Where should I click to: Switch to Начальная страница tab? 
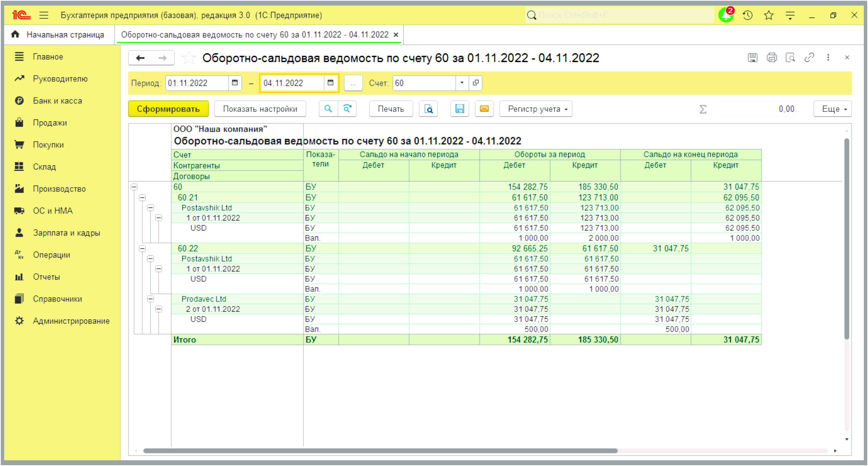(59, 35)
